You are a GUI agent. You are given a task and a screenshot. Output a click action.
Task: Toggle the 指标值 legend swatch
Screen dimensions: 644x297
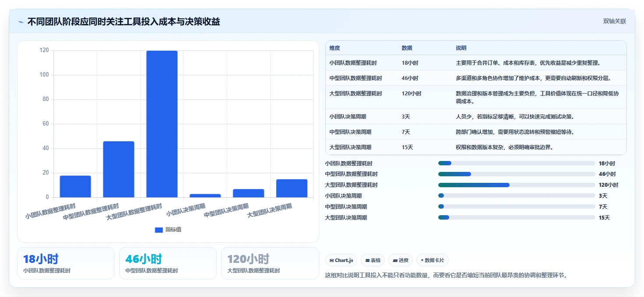[158, 230]
